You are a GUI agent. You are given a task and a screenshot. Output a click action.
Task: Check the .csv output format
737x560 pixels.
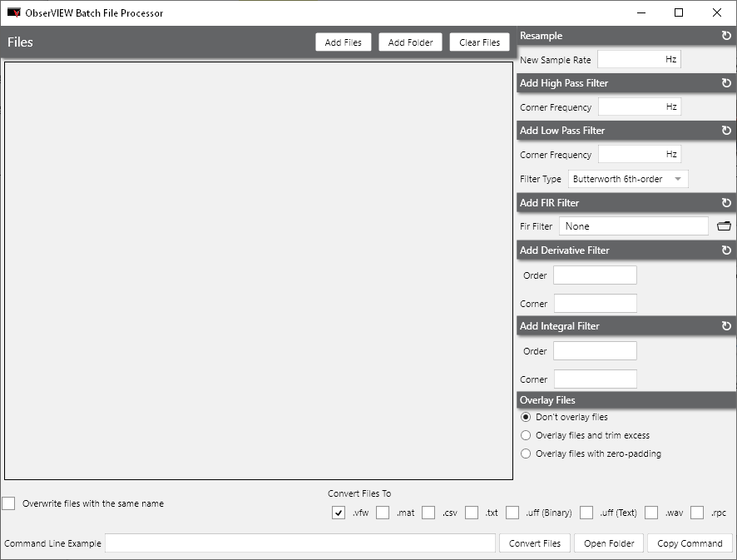pyautogui.click(x=428, y=513)
